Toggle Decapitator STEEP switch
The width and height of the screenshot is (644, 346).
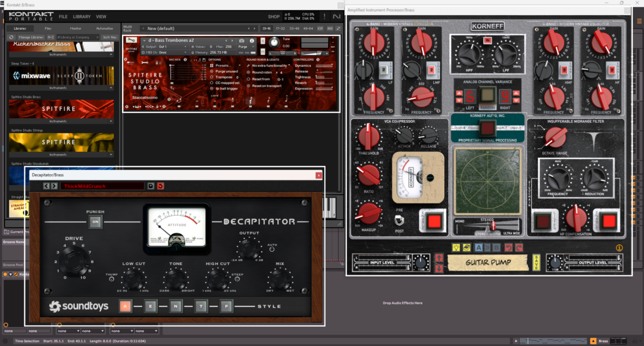[237, 279]
